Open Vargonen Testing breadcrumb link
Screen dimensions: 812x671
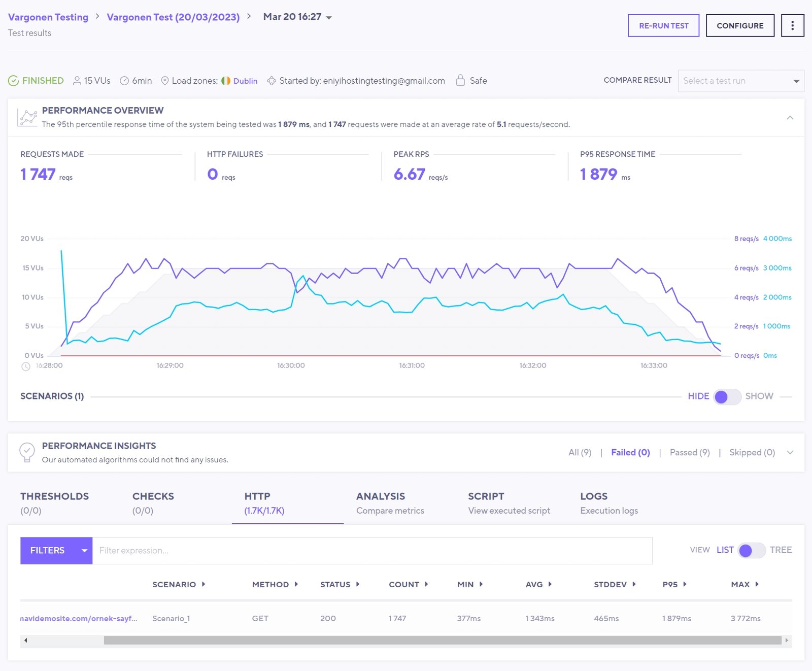48,17
